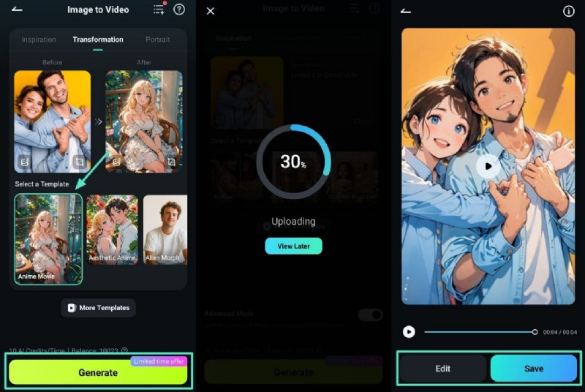Screen dimensions: 585x392
Task: Tap the crop icon on Before photo
Action: pyautogui.click(x=80, y=162)
